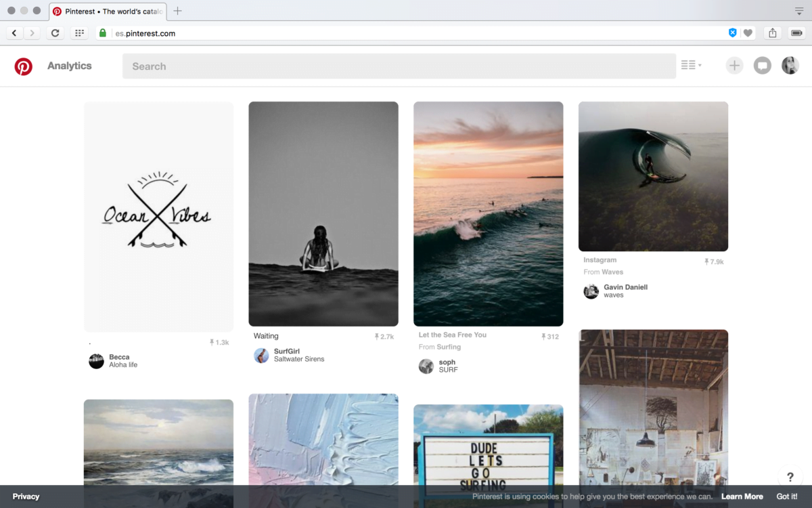Click the Got it! cookie button
Viewport: 812px width, 508px height.
(x=787, y=496)
